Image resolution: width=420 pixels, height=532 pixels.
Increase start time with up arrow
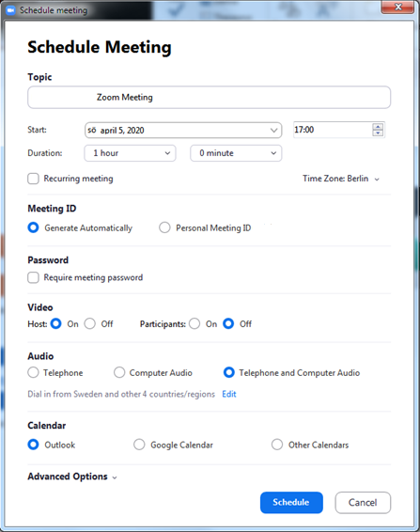click(378, 127)
